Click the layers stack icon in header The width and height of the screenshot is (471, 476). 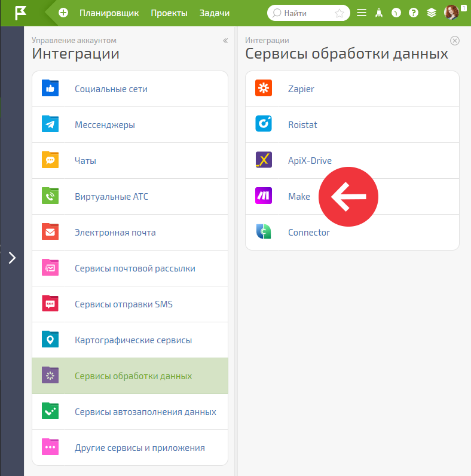[431, 13]
